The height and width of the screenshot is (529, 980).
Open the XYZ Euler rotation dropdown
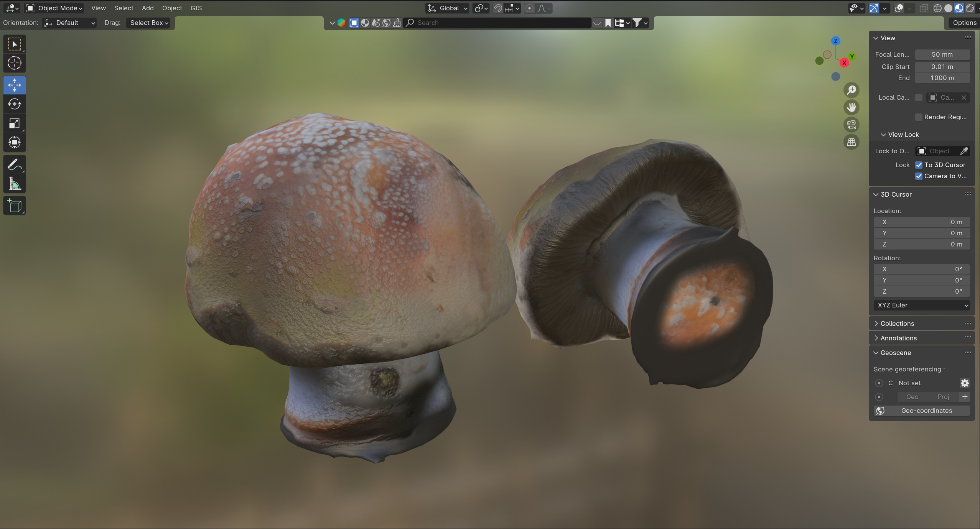[x=921, y=305]
